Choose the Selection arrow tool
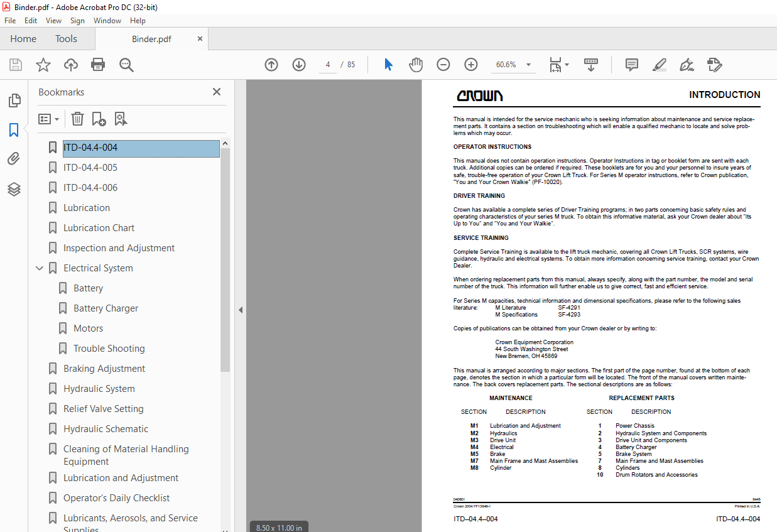The height and width of the screenshot is (532, 777). tap(388, 65)
